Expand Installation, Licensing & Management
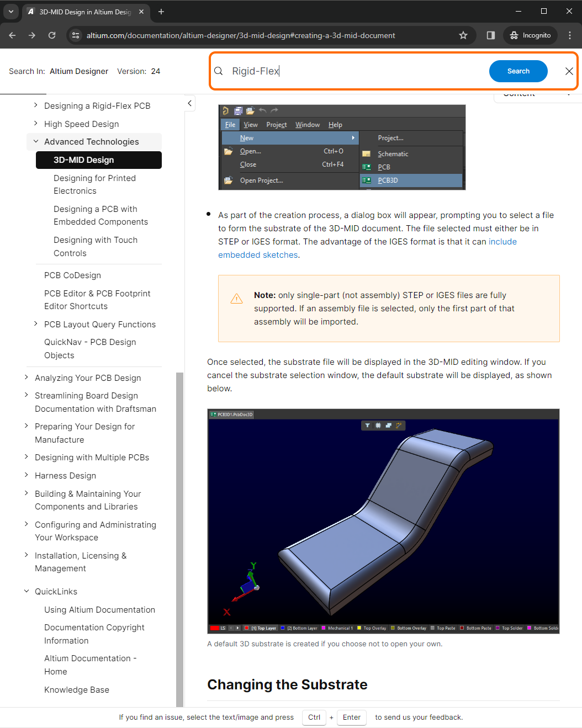 26,555
